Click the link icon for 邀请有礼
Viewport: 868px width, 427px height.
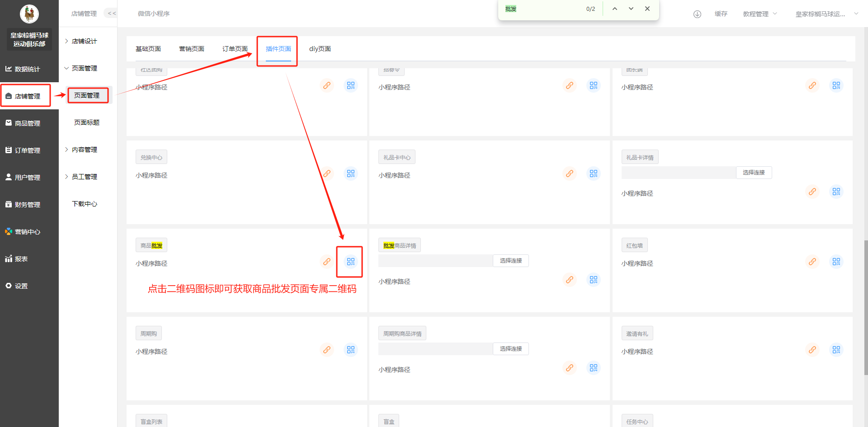[812, 350]
